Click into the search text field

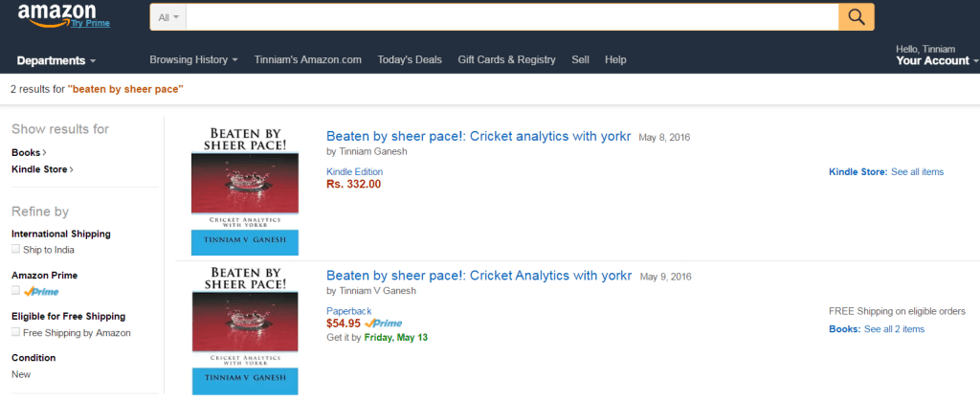tap(512, 17)
